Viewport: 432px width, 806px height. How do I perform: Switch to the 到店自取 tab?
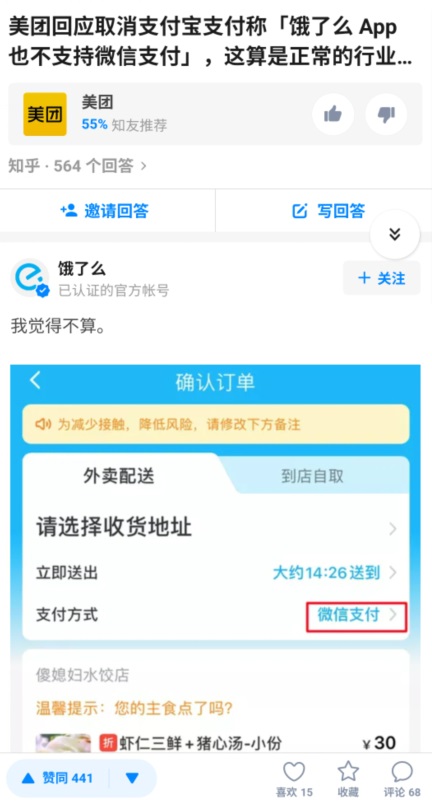(312, 477)
